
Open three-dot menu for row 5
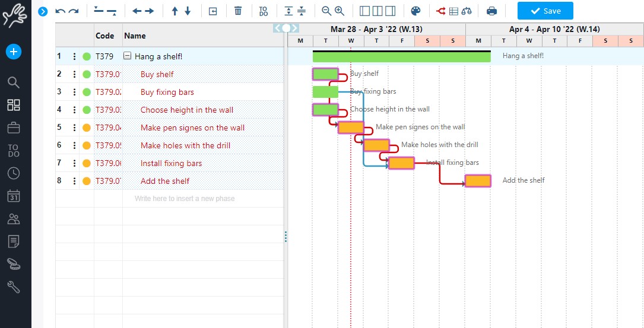click(x=74, y=128)
